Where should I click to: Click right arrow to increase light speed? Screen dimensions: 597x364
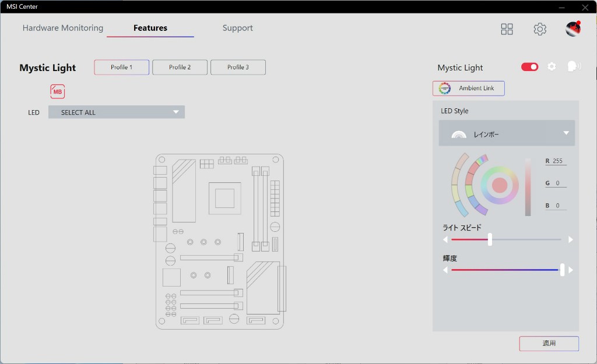click(571, 239)
